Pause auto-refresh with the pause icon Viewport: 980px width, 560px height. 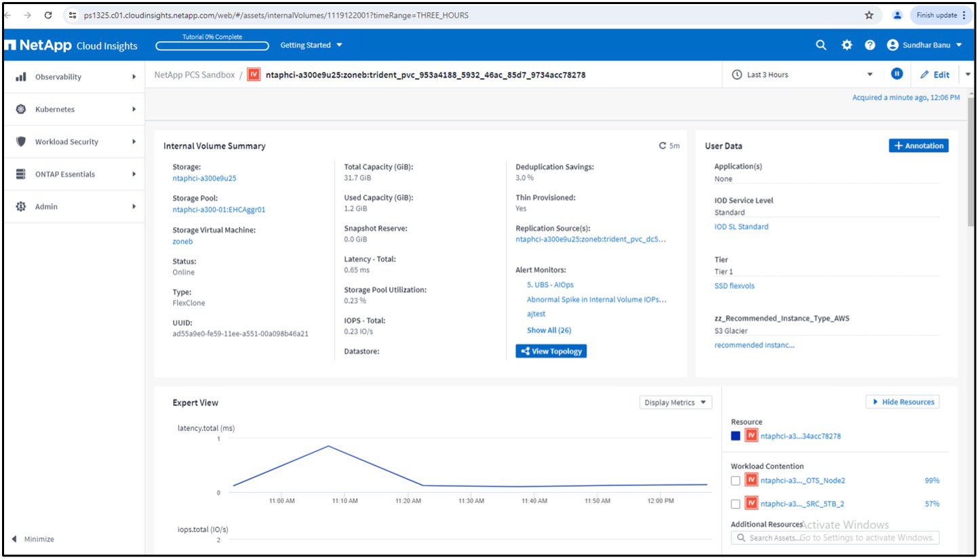point(897,75)
